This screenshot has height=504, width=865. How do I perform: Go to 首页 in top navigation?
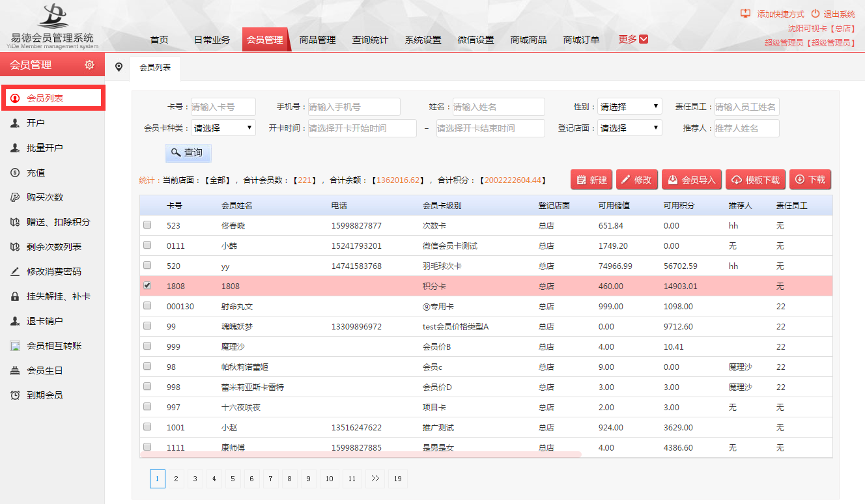(x=159, y=40)
